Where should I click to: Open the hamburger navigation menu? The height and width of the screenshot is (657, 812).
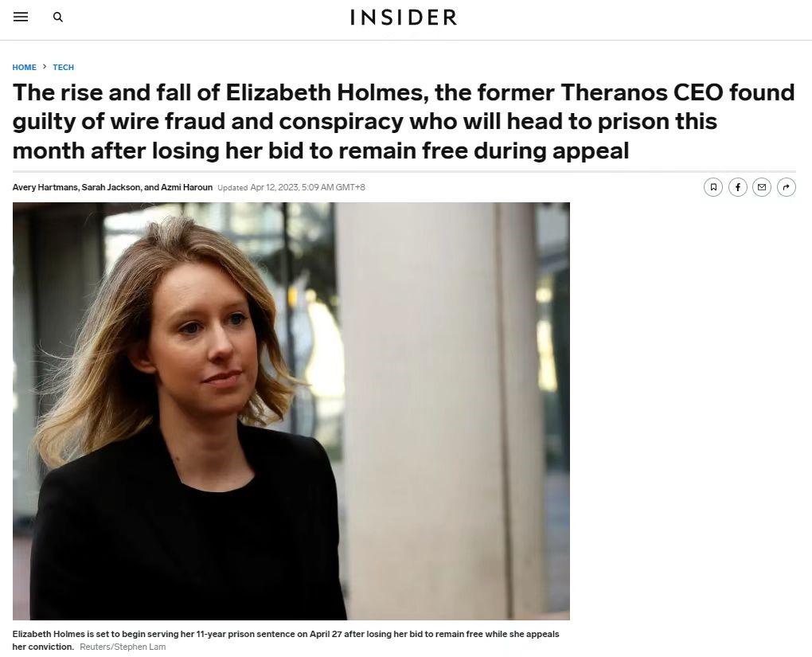point(21,17)
